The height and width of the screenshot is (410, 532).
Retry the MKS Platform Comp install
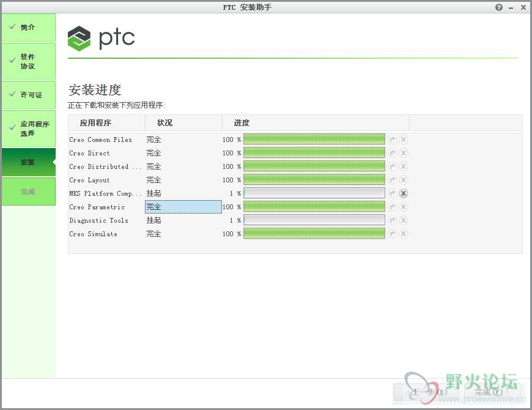point(393,193)
